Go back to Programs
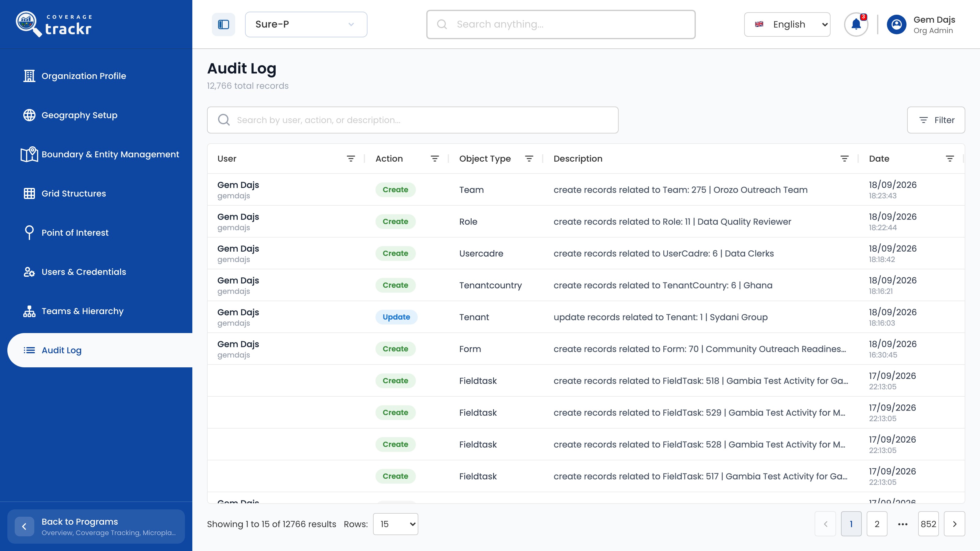The height and width of the screenshot is (551, 980). coord(96,526)
